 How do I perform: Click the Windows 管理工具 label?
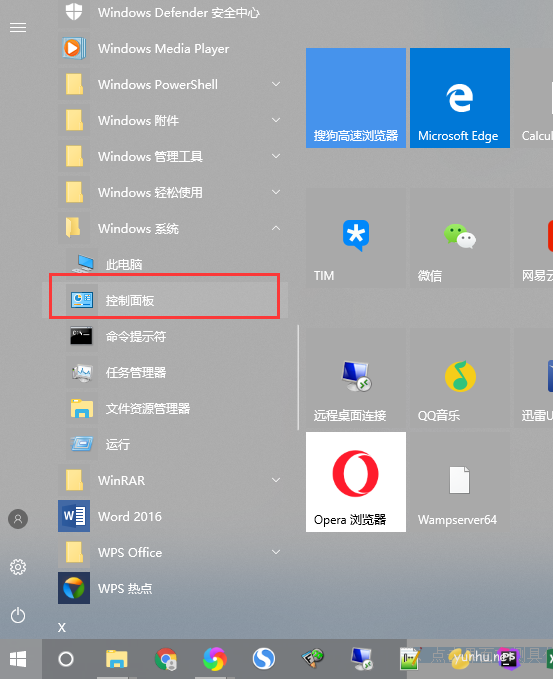pyautogui.click(x=150, y=156)
